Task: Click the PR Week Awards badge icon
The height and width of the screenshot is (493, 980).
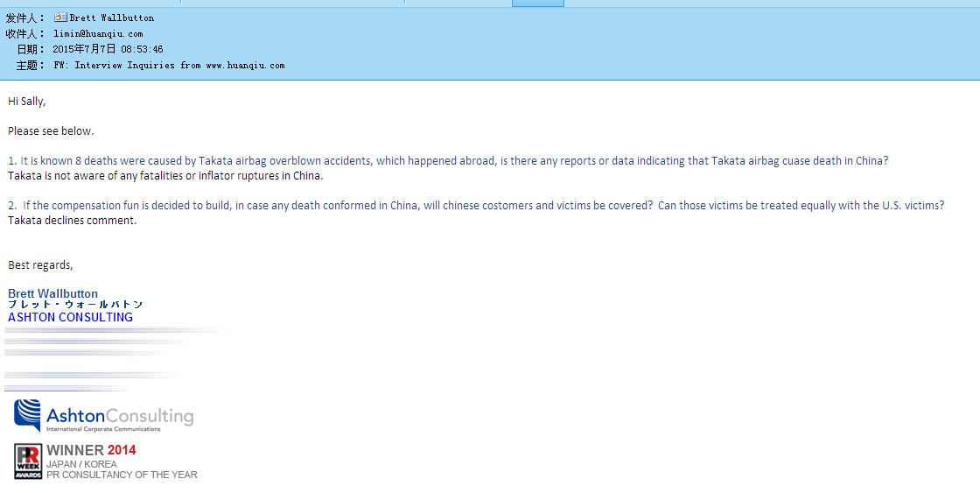Action: [28, 461]
